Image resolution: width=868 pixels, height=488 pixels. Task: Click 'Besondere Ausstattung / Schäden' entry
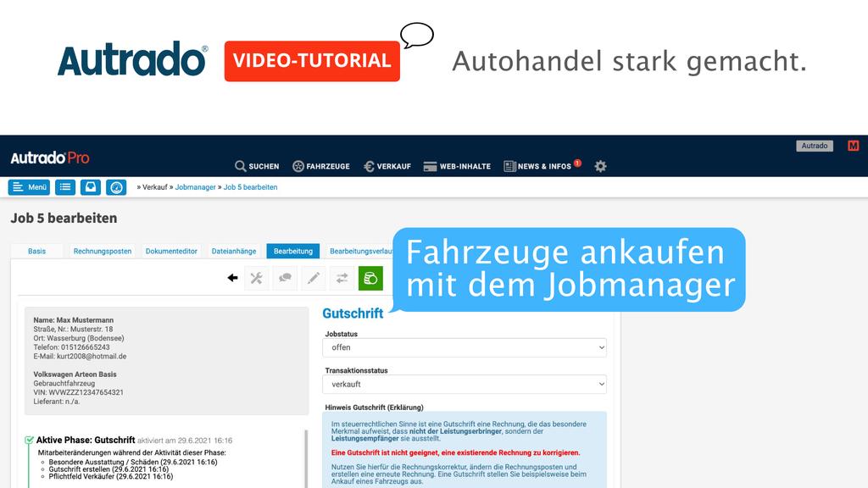[133, 462]
